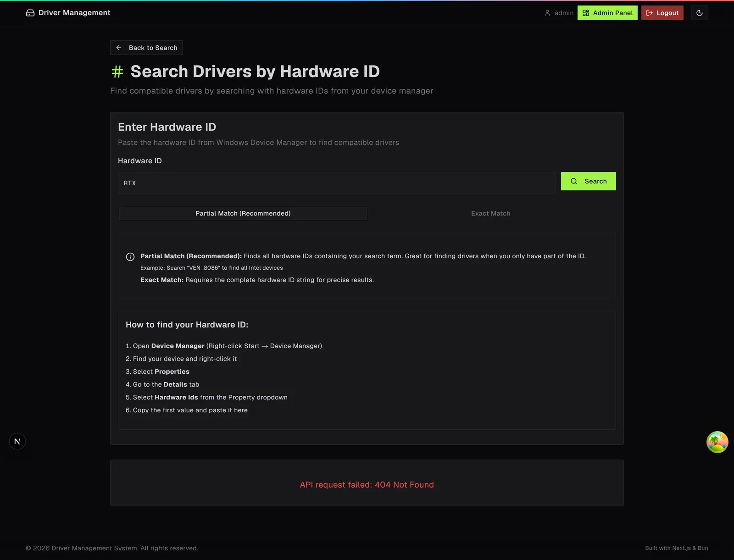Switch to the Exact Match tab
The image size is (734, 560).
coord(490,213)
